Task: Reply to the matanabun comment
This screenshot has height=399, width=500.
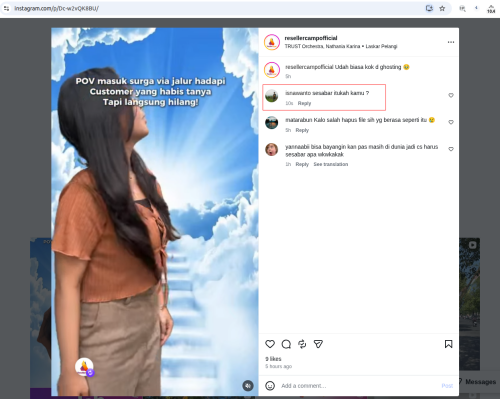Action: [x=302, y=130]
